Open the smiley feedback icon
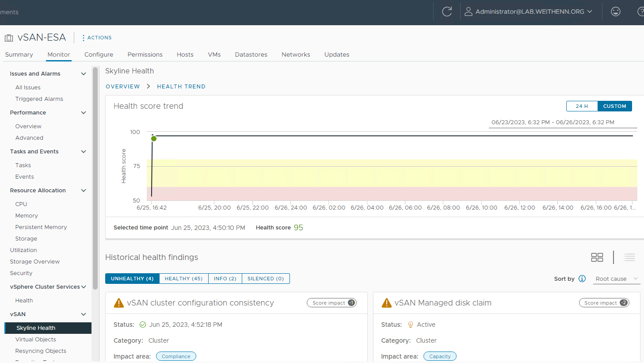Screen dimensions: 644x363 [x=616, y=11]
